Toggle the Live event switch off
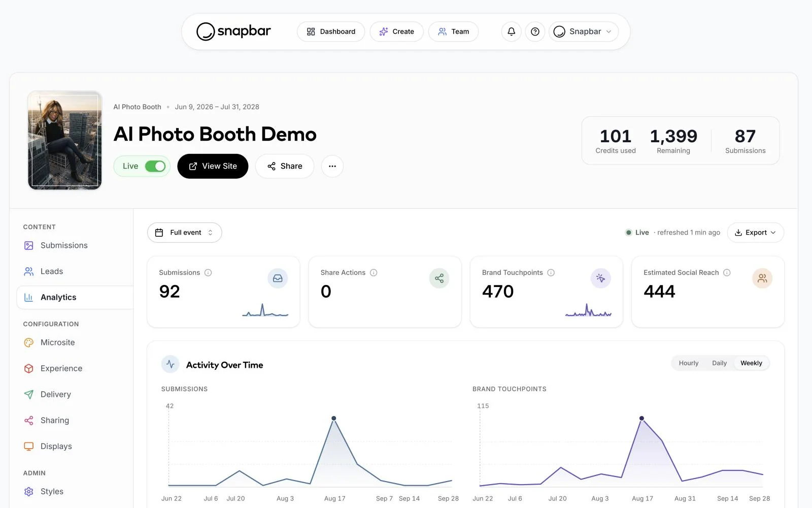This screenshot has height=508, width=812. coord(155,166)
